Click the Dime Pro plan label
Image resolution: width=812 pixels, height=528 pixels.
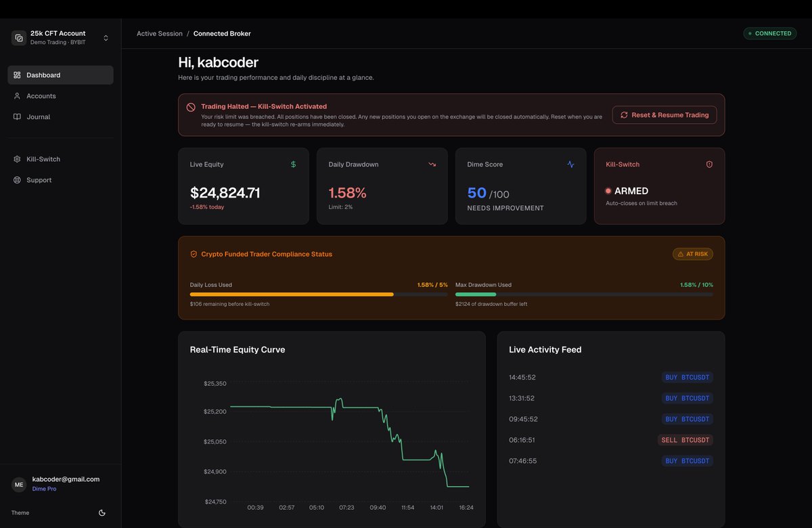point(45,489)
